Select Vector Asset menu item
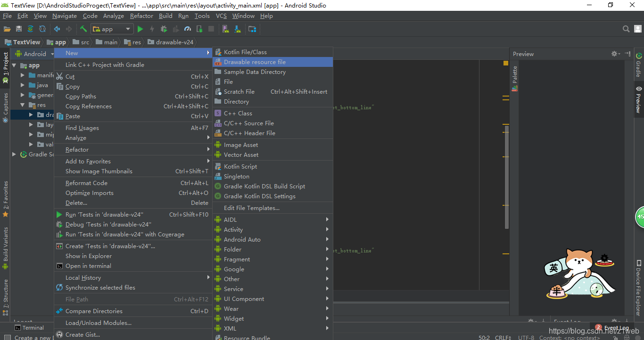 [x=273, y=155]
